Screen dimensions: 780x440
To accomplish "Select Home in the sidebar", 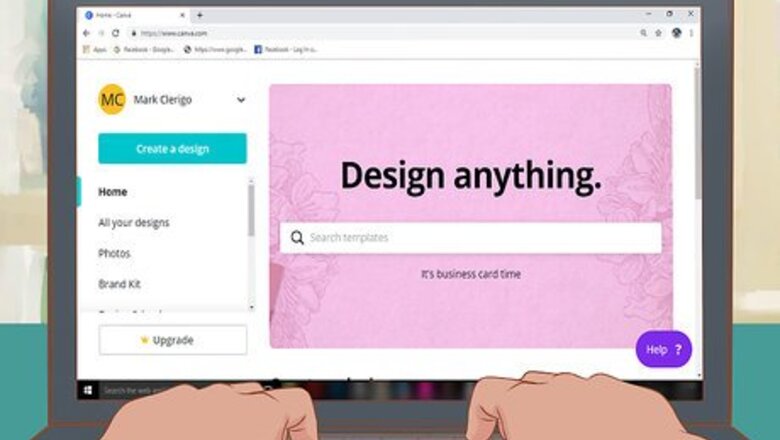I will (112, 192).
